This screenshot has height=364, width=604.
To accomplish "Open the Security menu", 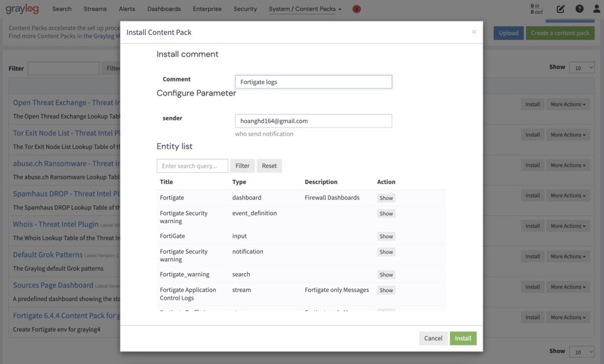I will pyautogui.click(x=245, y=9).
